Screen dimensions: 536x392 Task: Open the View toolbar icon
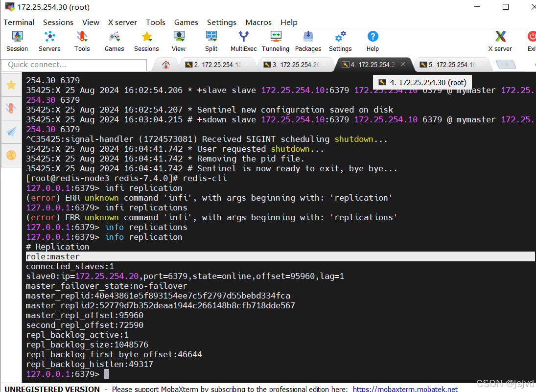pyautogui.click(x=179, y=41)
